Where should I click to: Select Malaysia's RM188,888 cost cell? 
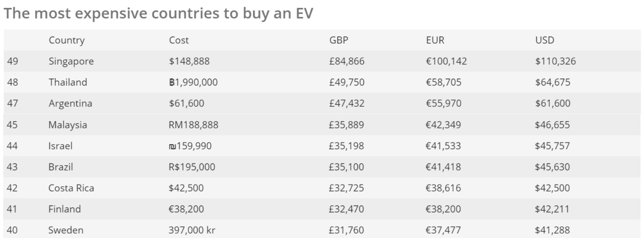point(193,125)
